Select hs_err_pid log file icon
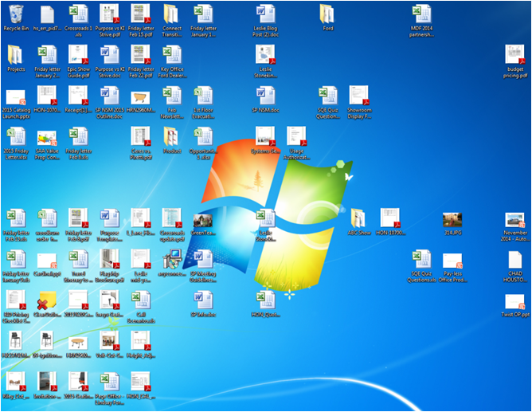The image size is (532, 412). pyautogui.click(x=46, y=14)
